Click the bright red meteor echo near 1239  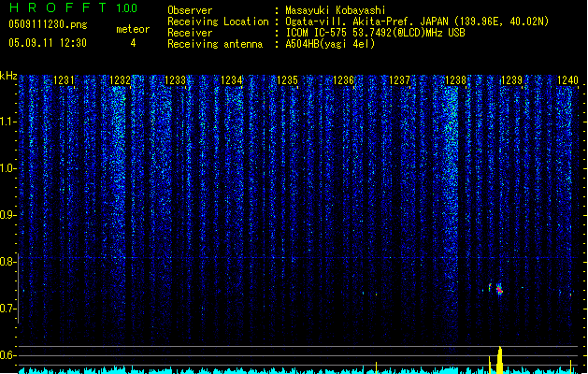(x=499, y=289)
